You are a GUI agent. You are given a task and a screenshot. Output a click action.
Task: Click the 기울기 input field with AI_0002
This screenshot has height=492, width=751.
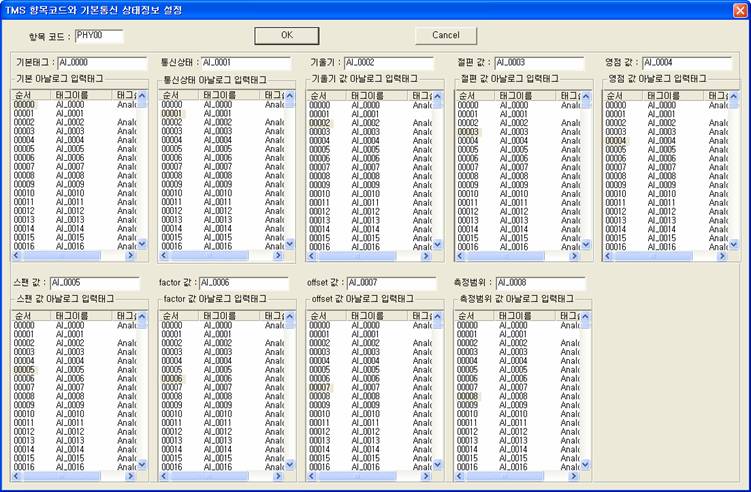coord(388,63)
